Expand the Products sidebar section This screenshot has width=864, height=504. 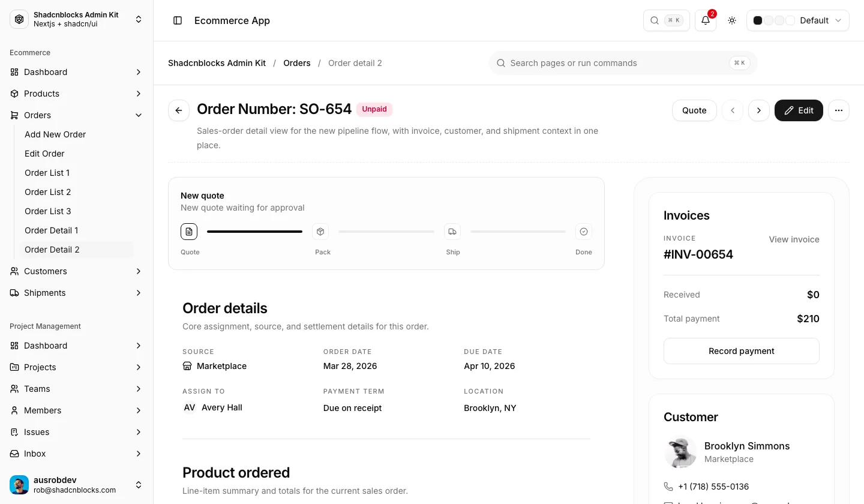77,94
